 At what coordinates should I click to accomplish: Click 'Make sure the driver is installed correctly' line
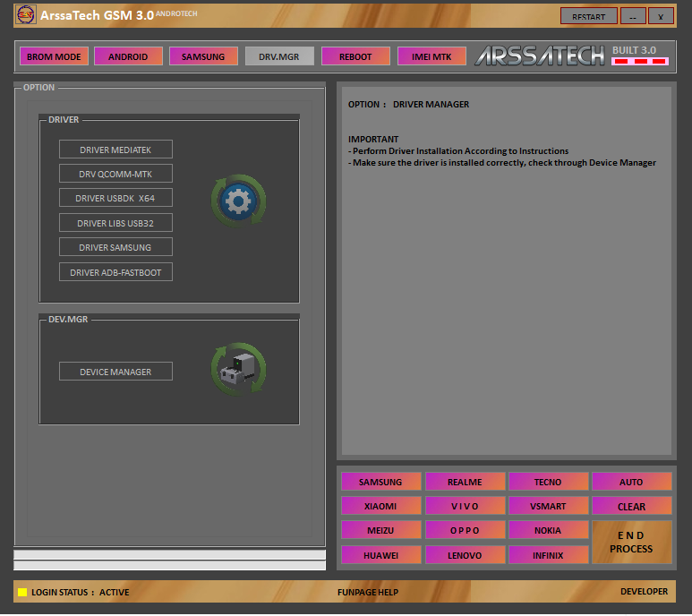pos(502,163)
